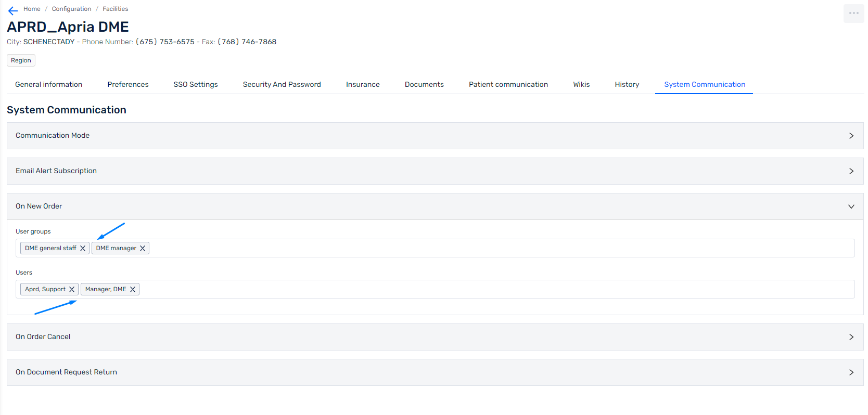The width and height of the screenshot is (868, 415).
Task: Open the SSO Settings tab
Action: tap(196, 84)
